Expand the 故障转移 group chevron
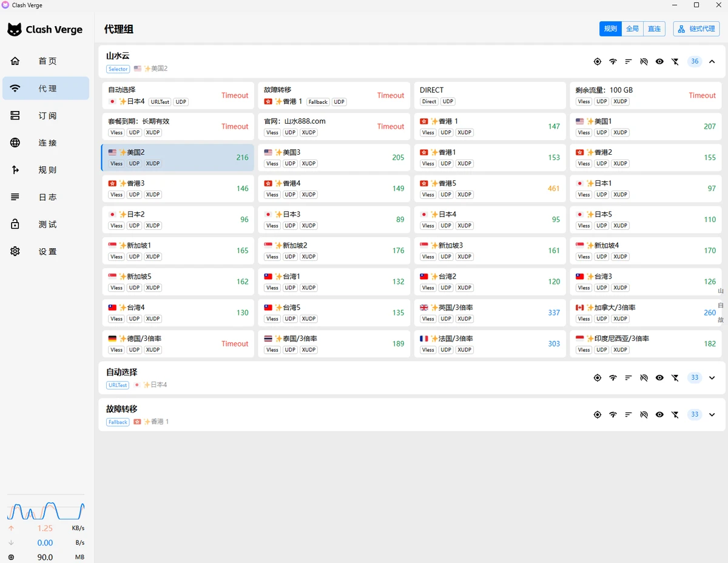This screenshot has height=563, width=728. [712, 414]
